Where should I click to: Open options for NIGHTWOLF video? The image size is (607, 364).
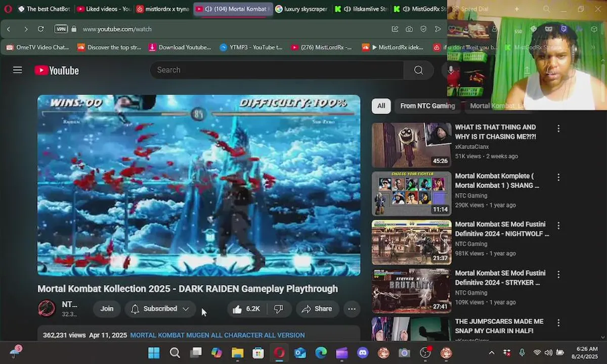click(558, 226)
